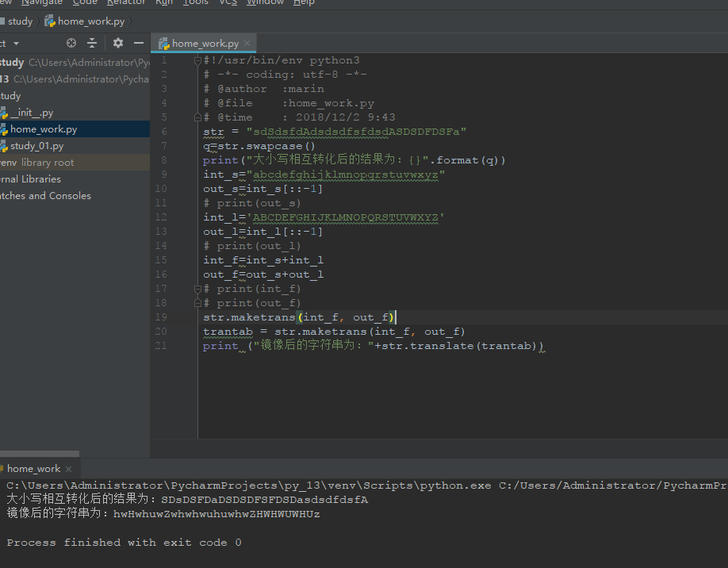Screen dimensions: 728x568
Task: Close the home_work.py editor tab
Action: (x=247, y=44)
